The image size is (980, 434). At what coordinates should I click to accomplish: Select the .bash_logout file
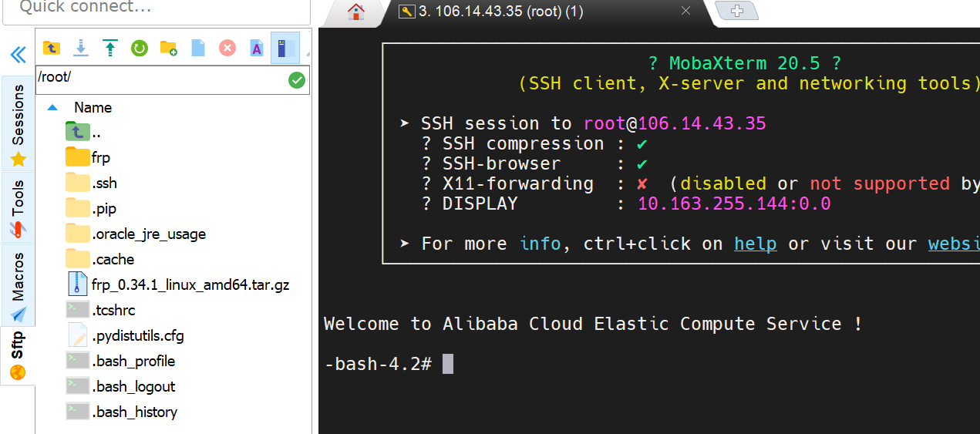click(x=120, y=386)
